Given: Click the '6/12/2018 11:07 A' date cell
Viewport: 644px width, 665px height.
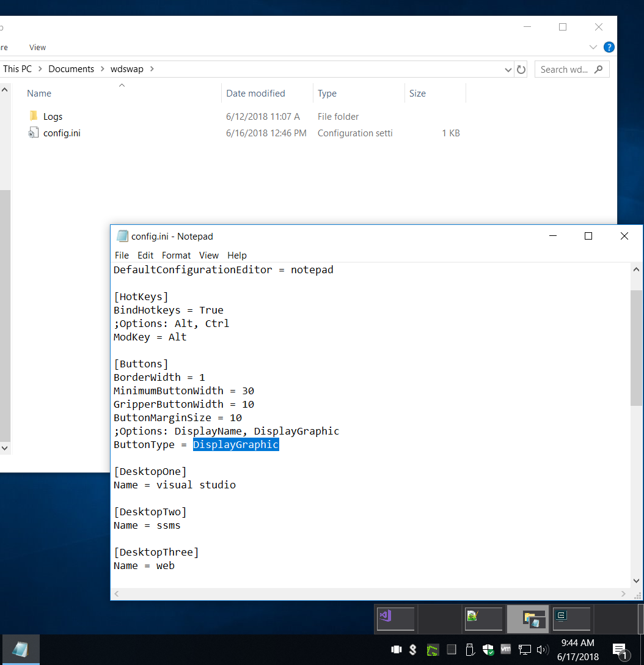Looking at the screenshot, I should [x=263, y=116].
